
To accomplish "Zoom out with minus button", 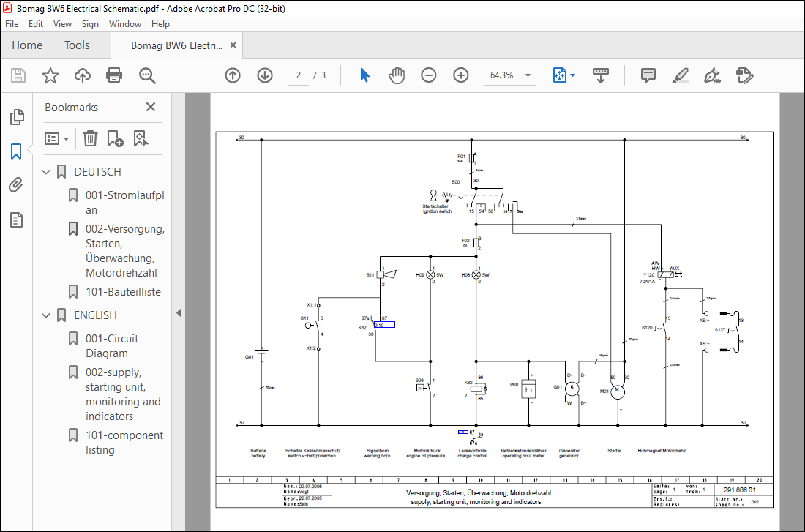I will [x=429, y=75].
